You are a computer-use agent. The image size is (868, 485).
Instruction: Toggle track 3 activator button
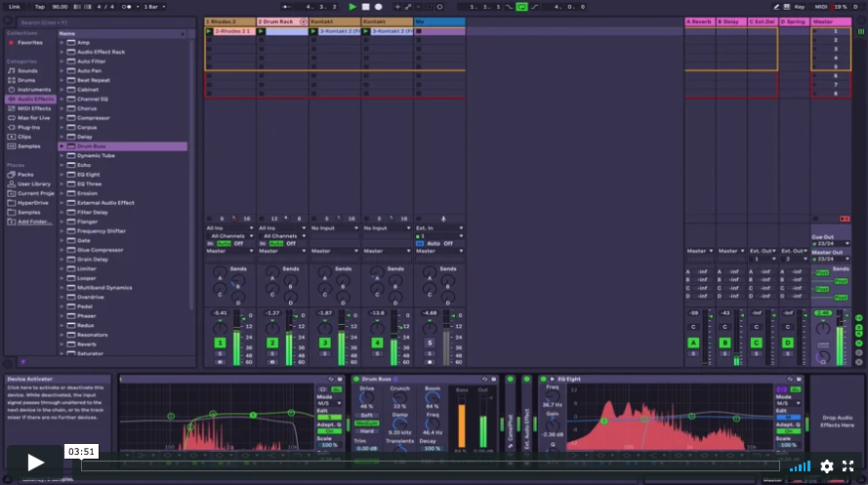click(x=325, y=343)
